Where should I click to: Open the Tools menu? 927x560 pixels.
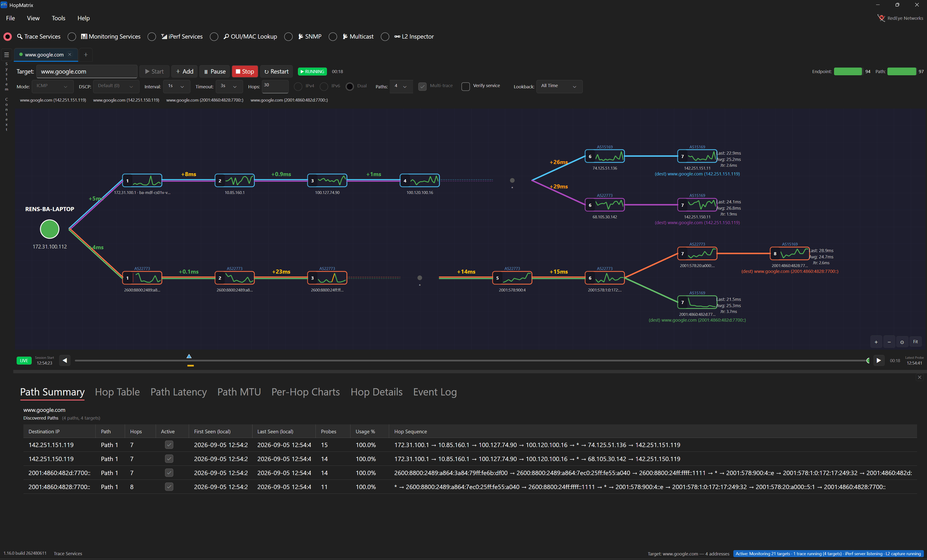58,18
